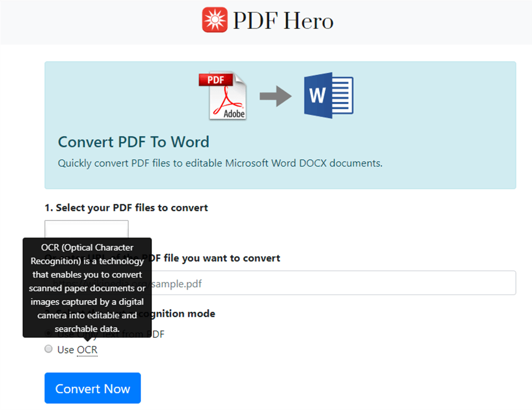Dismiss the OCR tooltip by clicking it
Screen dimensions: 532x410
pos(86,288)
